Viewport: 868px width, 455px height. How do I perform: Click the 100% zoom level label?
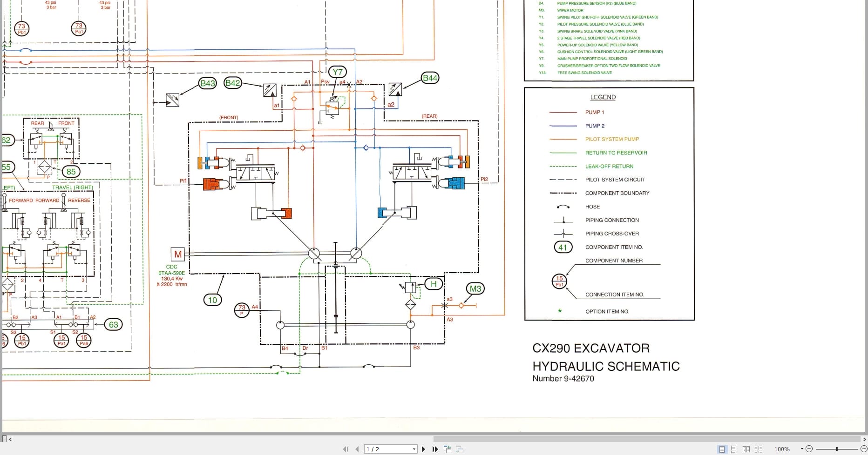pyautogui.click(x=782, y=449)
